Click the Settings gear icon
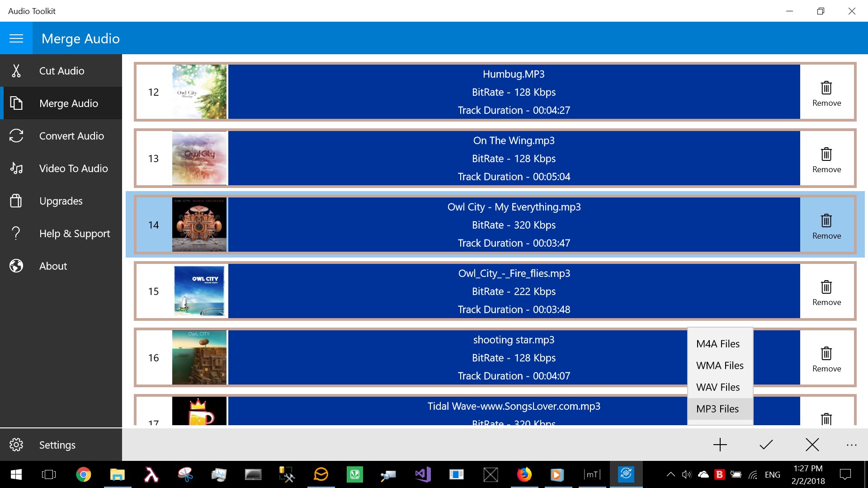 [x=16, y=444]
